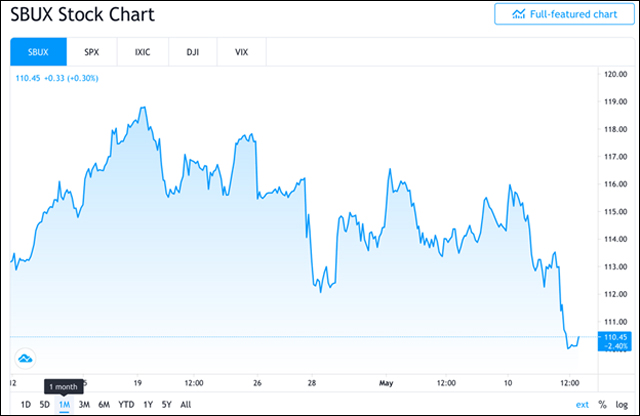Select the 1M time range
The width and height of the screenshot is (640, 416).
64,404
